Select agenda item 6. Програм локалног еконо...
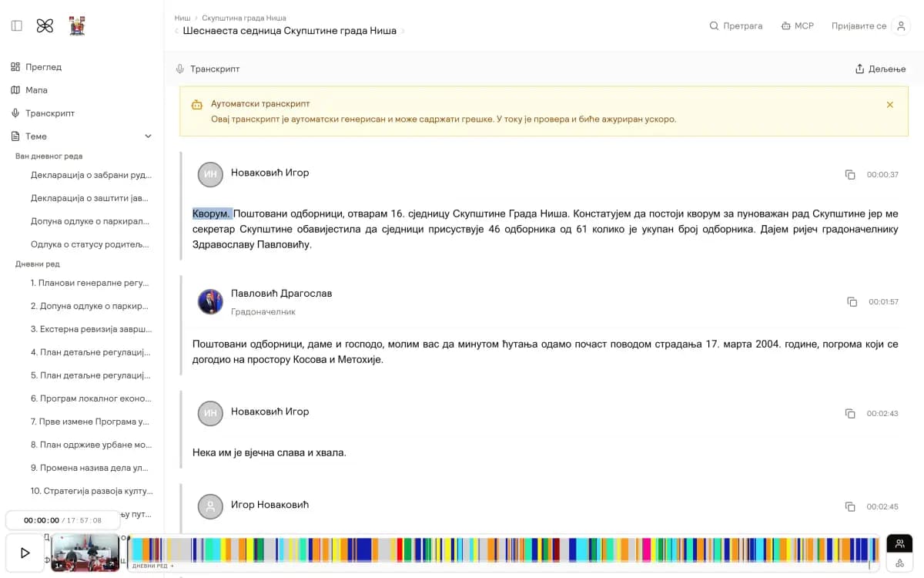 pyautogui.click(x=90, y=398)
